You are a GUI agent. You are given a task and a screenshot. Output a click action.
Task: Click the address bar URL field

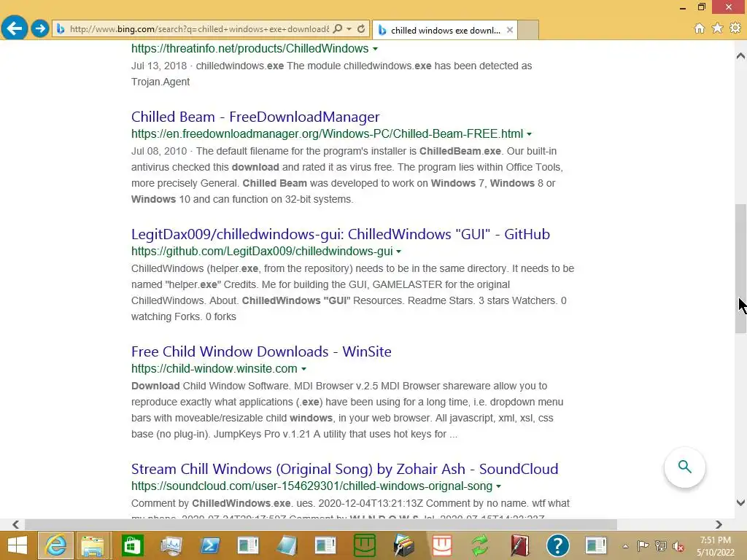pos(199,29)
